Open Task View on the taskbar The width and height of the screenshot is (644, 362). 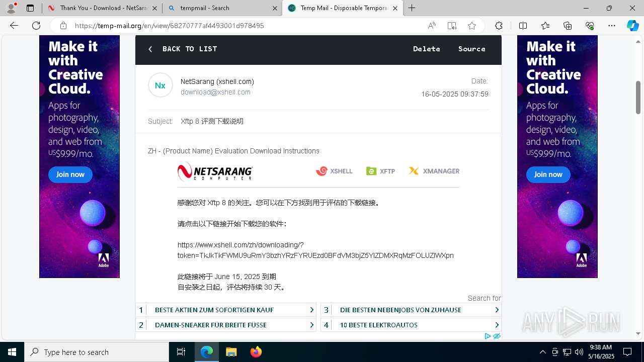[181, 352]
